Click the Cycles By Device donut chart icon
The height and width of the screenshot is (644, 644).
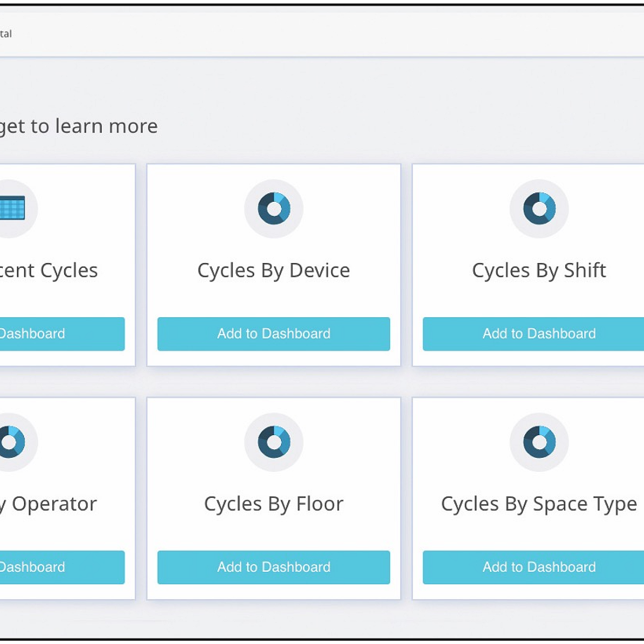273,208
